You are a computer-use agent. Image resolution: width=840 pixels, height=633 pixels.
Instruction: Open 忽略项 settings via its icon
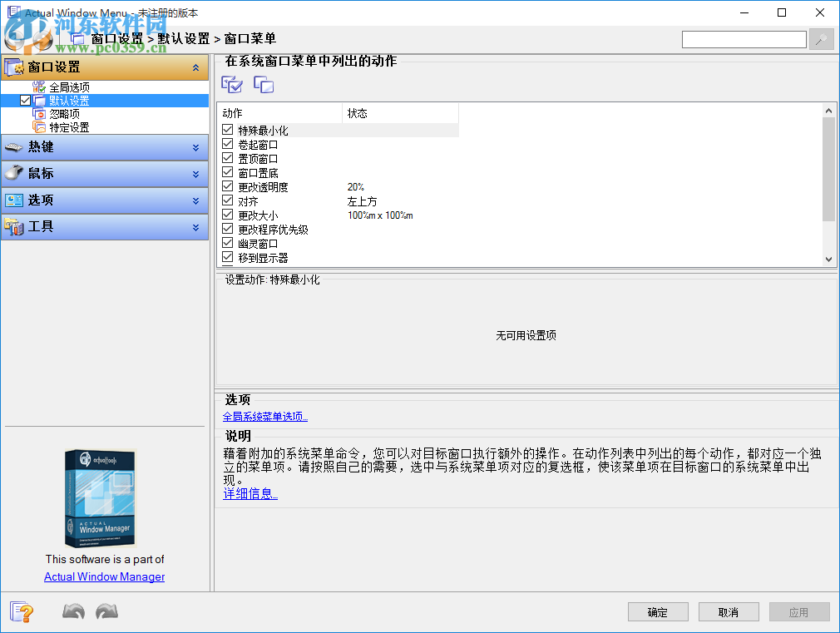(x=38, y=113)
